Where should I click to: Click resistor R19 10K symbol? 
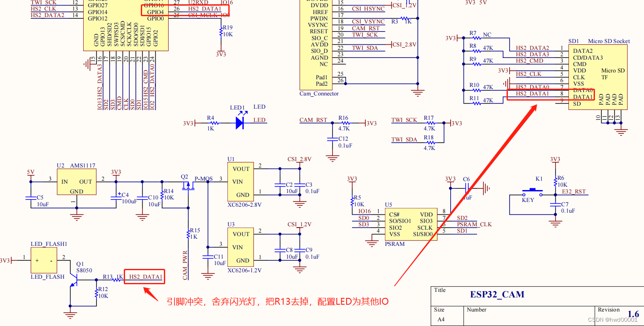pyautogui.click(x=221, y=31)
